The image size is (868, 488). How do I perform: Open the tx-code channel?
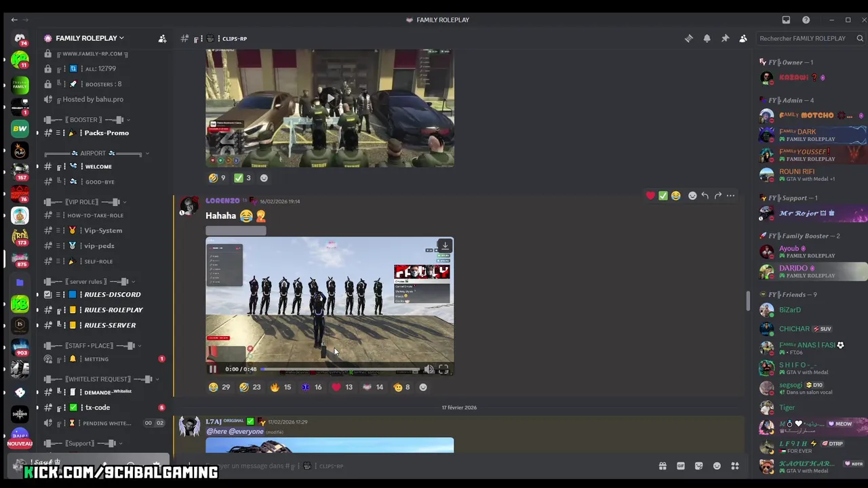[x=98, y=407]
